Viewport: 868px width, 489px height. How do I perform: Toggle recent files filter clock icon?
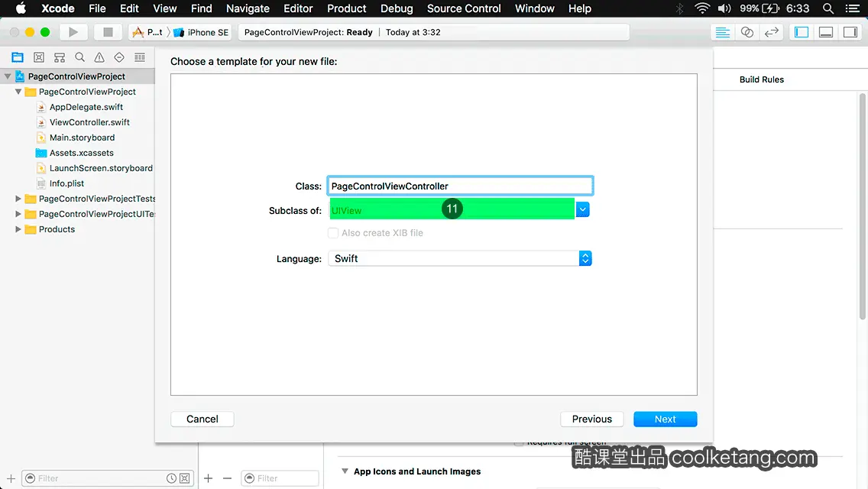(172, 478)
